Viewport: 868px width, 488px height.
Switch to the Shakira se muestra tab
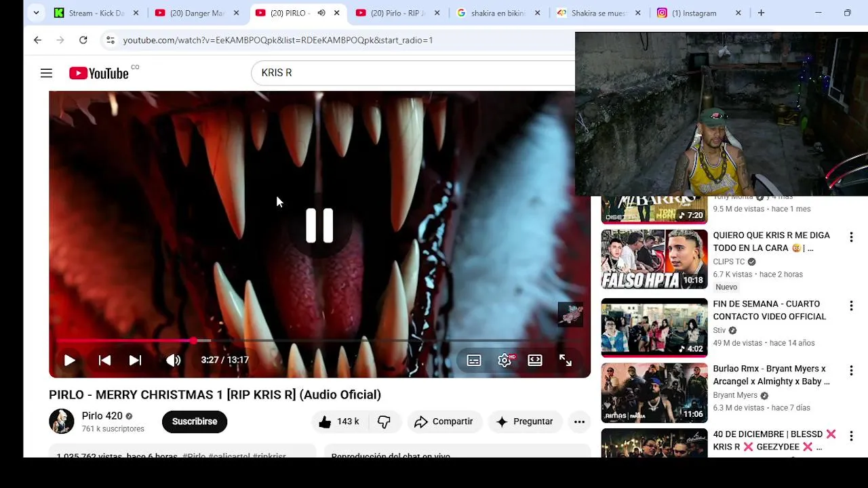[599, 13]
